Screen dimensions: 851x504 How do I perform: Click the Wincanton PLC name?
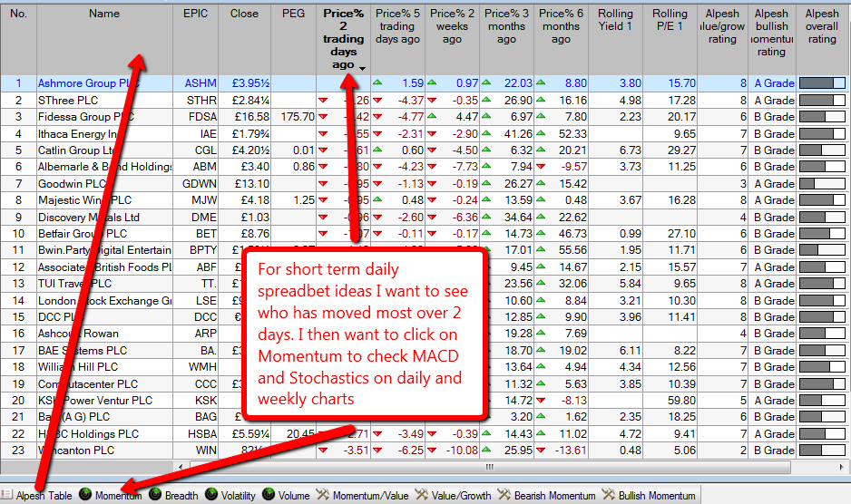tap(76, 451)
